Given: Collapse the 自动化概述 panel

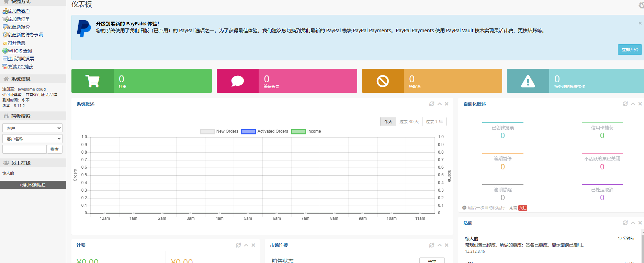Looking at the screenshot, I should click(633, 104).
